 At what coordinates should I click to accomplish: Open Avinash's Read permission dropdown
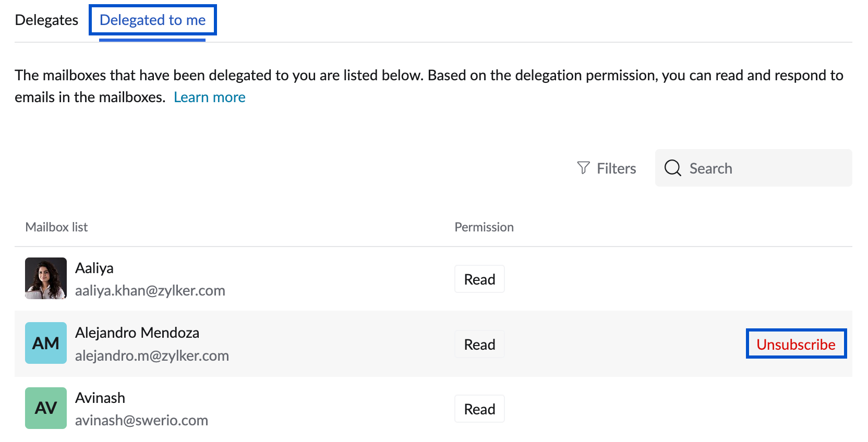[x=479, y=409]
